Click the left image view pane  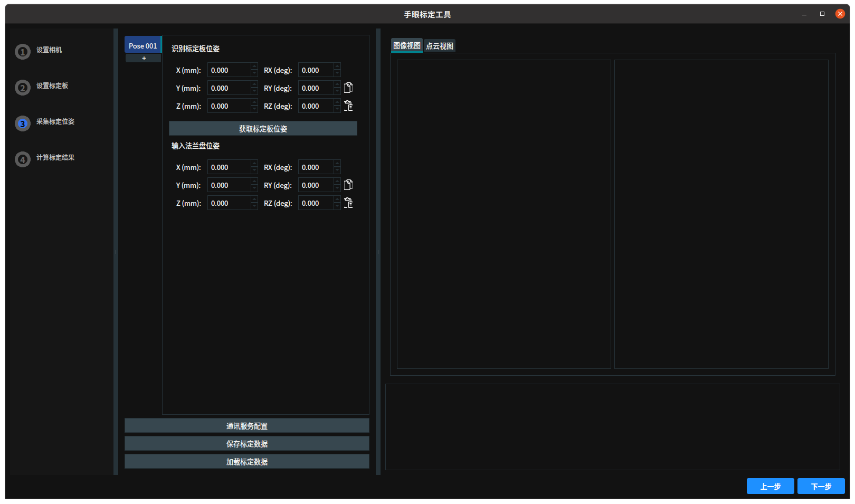(x=504, y=214)
